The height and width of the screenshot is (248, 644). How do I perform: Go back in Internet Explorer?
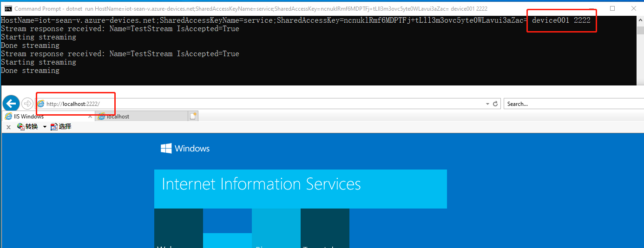click(11, 103)
